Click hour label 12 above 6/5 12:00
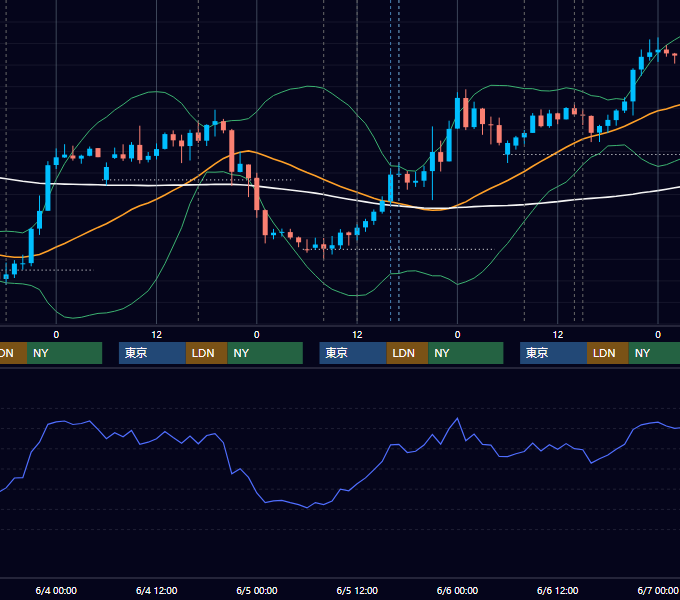Viewport: 680px width, 600px height. pyautogui.click(x=357, y=335)
